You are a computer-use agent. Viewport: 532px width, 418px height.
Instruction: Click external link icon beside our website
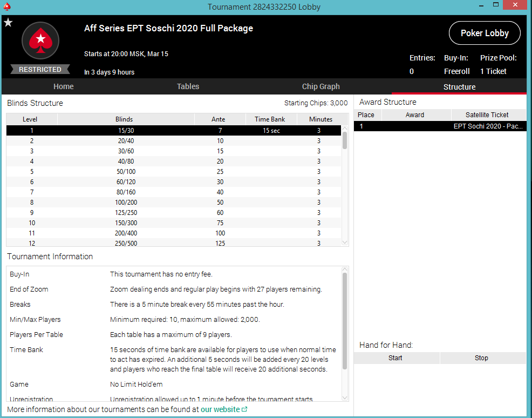click(244, 410)
